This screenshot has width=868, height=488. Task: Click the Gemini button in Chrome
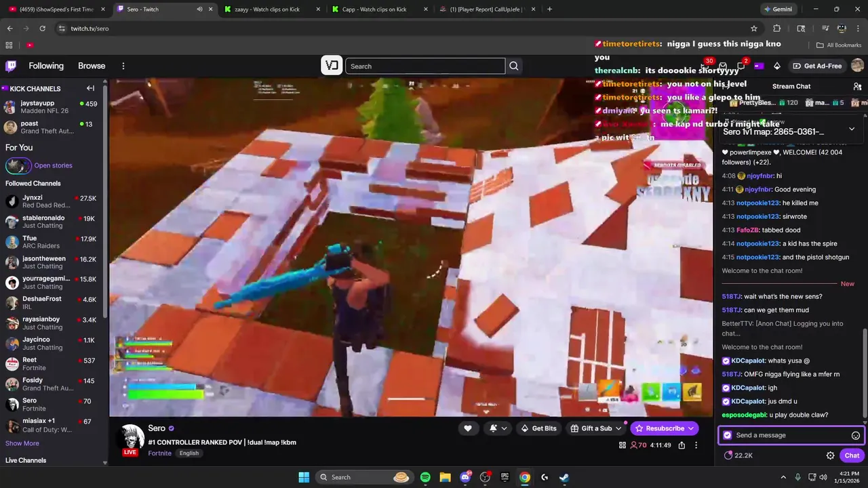click(777, 9)
